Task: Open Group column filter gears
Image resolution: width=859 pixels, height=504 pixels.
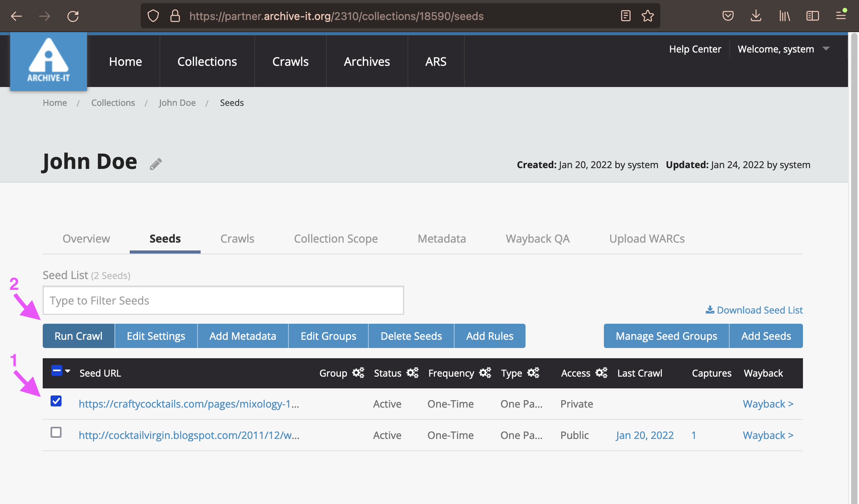Action: 358,373
